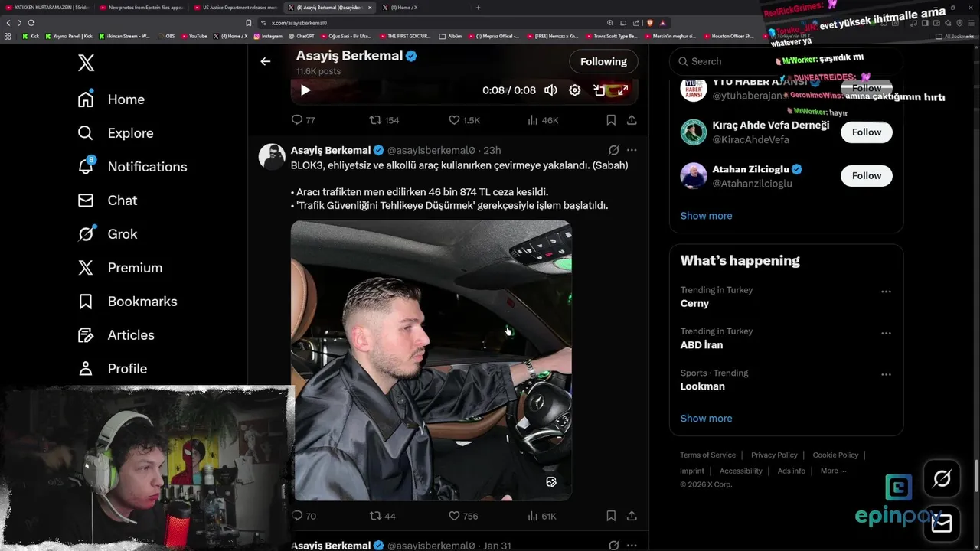Share the BLOK3 post
Screen dimensions: 980x551
[x=632, y=516]
